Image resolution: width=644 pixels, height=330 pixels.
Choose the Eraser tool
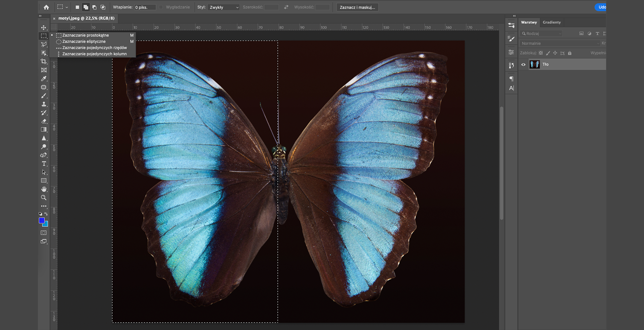pyautogui.click(x=44, y=121)
